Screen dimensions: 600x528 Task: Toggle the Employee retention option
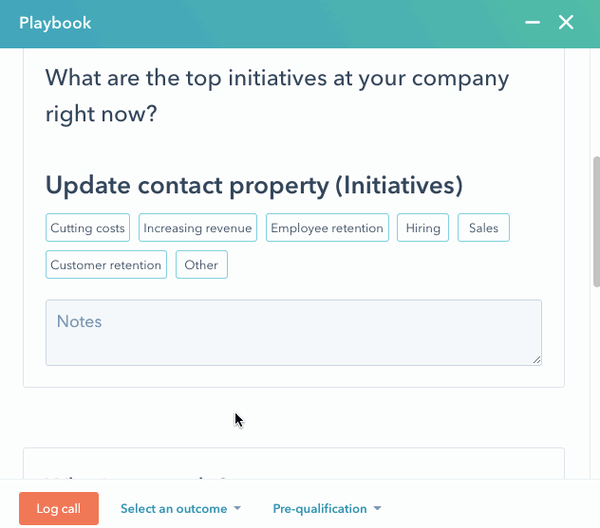327,228
